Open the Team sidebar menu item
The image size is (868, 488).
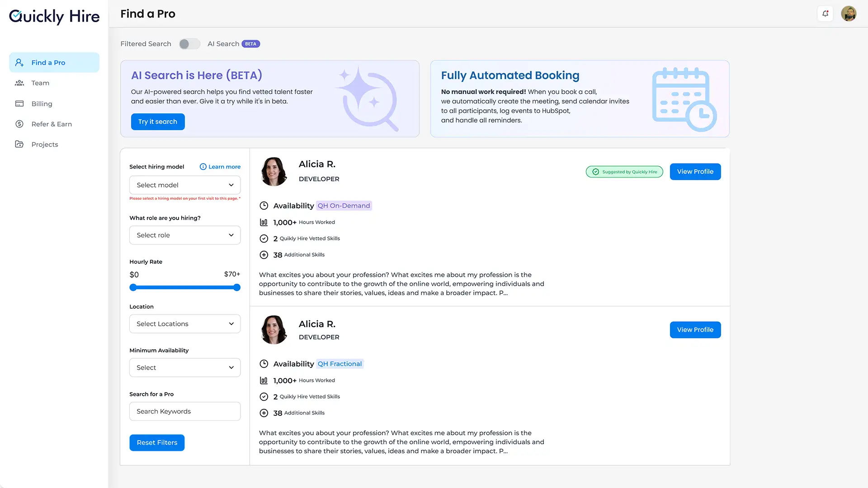pos(40,83)
